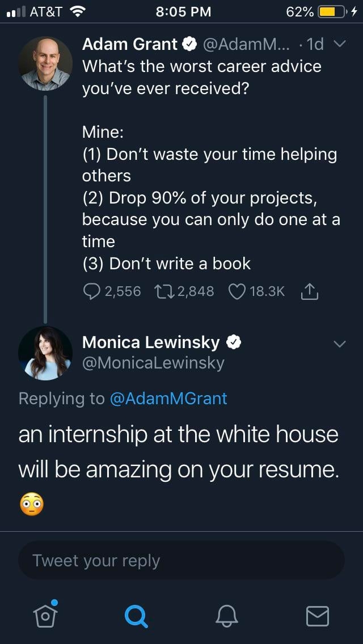This screenshot has height=644, width=363.
Task: Open Monica Lewinsky's profile picture
Action: coord(45,353)
